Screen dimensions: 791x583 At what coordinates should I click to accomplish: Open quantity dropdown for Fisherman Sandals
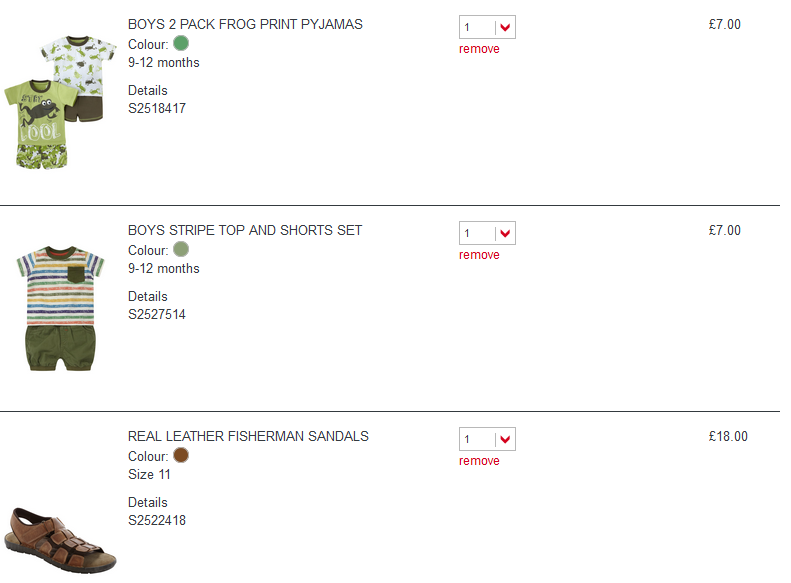point(487,439)
